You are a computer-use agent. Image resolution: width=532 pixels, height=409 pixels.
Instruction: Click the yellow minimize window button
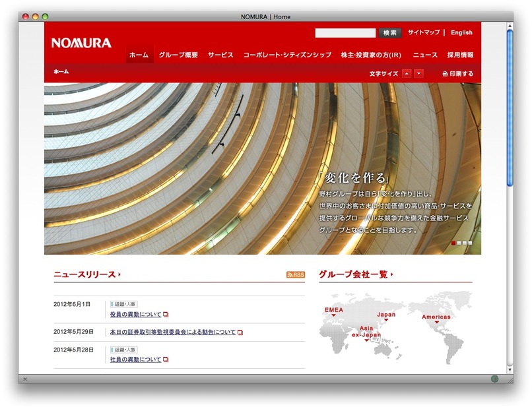[35, 16]
